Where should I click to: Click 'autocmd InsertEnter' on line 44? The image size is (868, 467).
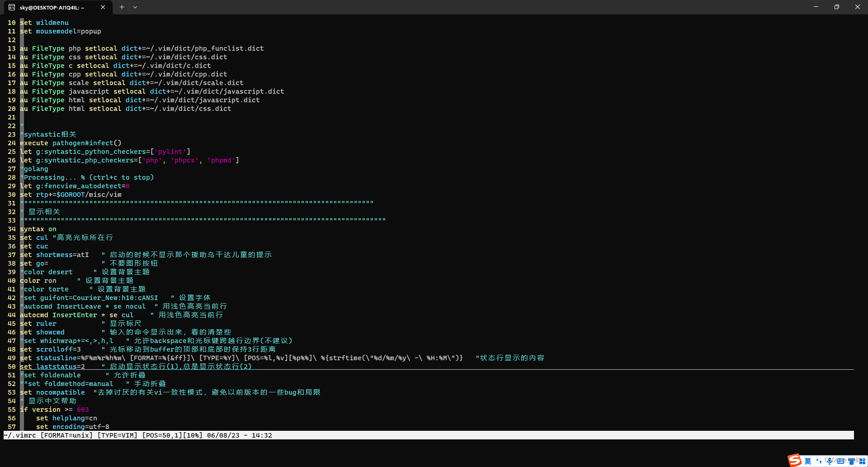coord(58,315)
